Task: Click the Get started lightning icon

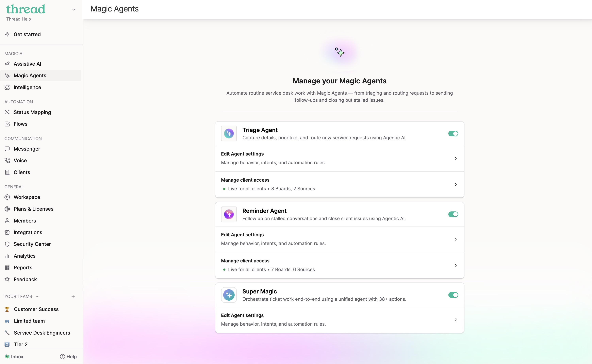Action: point(7,34)
